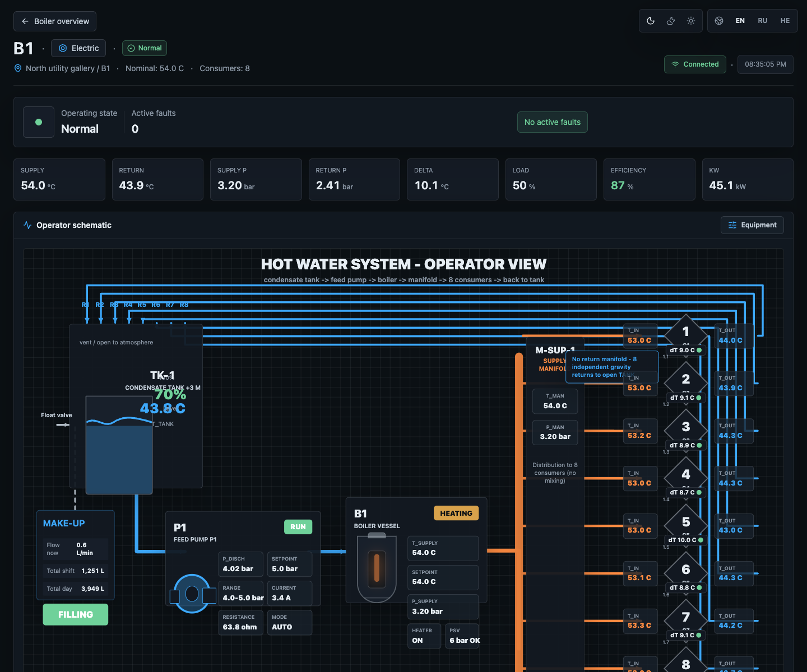Viewport: 807px width, 672px height.
Task: Click the No active faults badge
Action: click(x=553, y=122)
